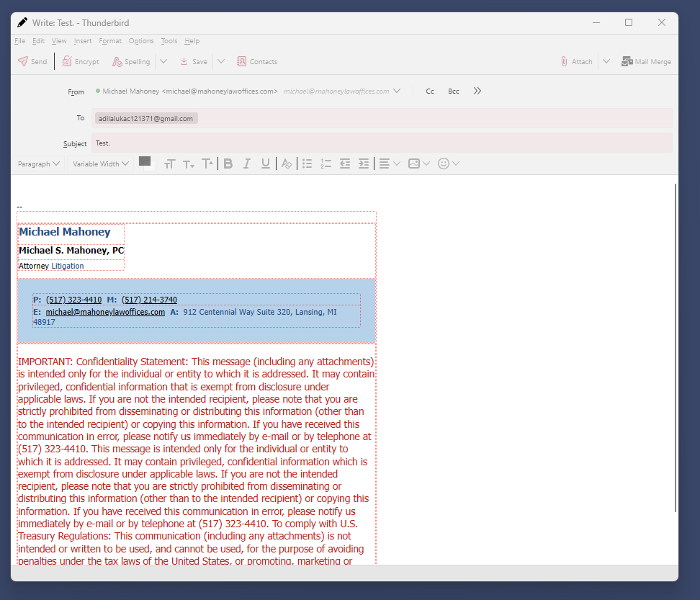
Task: Click the Encrypt button icon
Action: pos(66,61)
